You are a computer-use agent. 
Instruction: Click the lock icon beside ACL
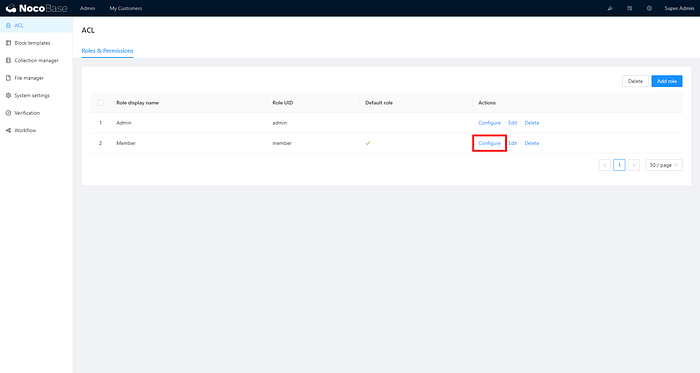point(8,25)
